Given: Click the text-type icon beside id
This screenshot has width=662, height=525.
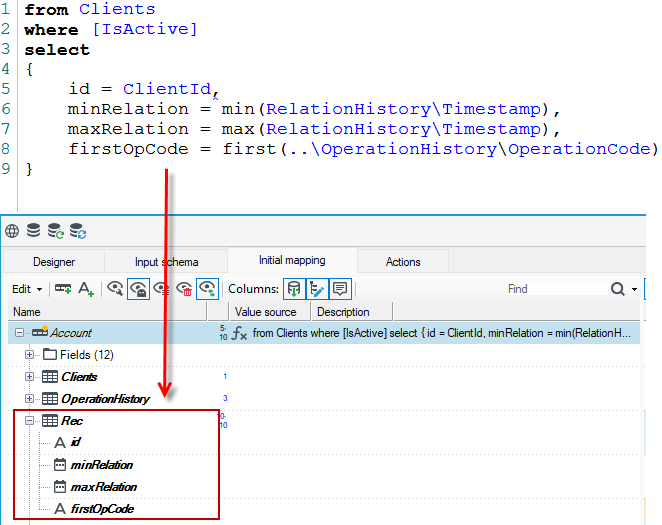Looking at the screenshot, I should pos(60,442).
